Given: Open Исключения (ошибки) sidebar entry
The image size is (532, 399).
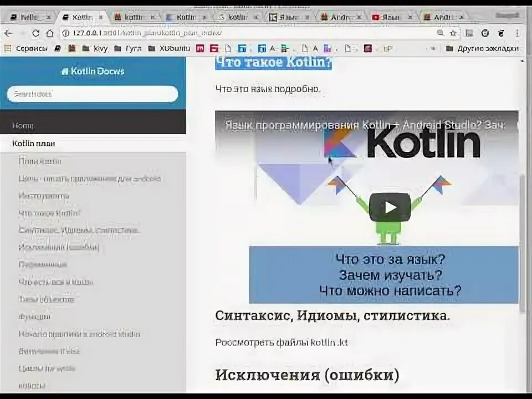Looking at the screenshot, I should coord(58,247).
